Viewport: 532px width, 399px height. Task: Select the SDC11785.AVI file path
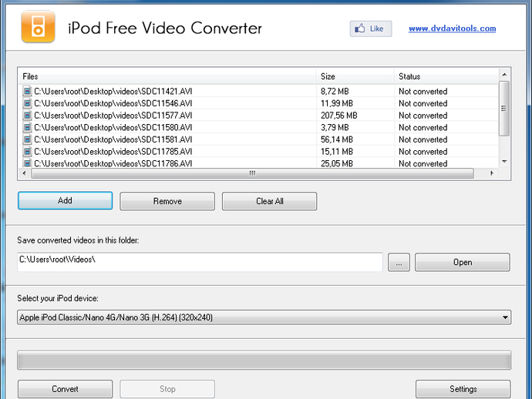113,152
